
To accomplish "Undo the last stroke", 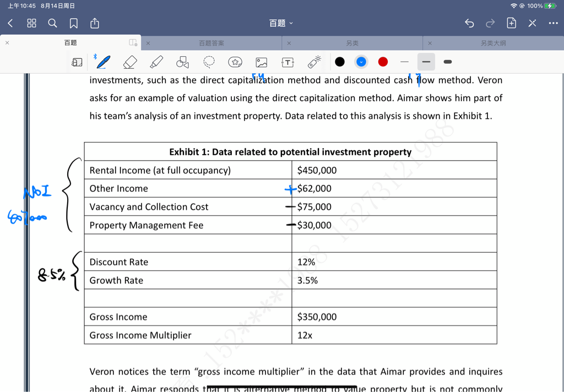I will [469, 23].
